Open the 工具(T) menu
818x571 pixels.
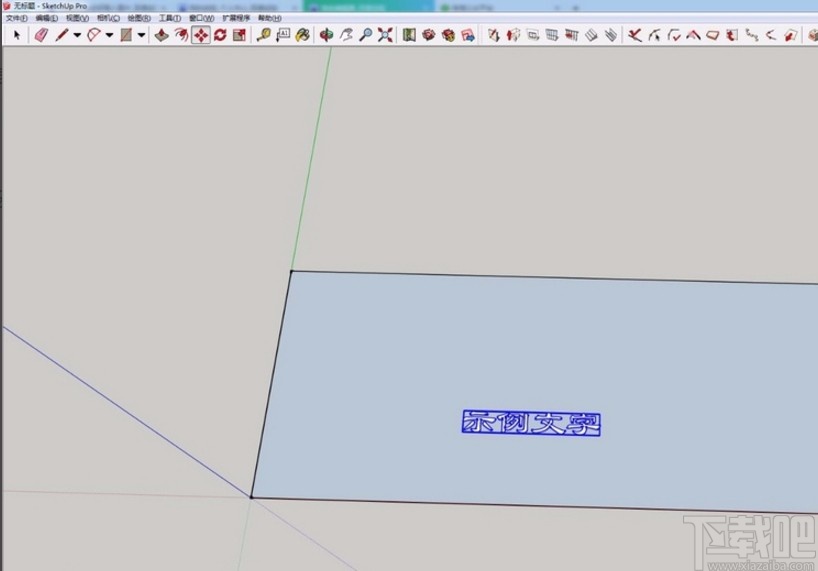pyautogui.click(x=170, y=18)
